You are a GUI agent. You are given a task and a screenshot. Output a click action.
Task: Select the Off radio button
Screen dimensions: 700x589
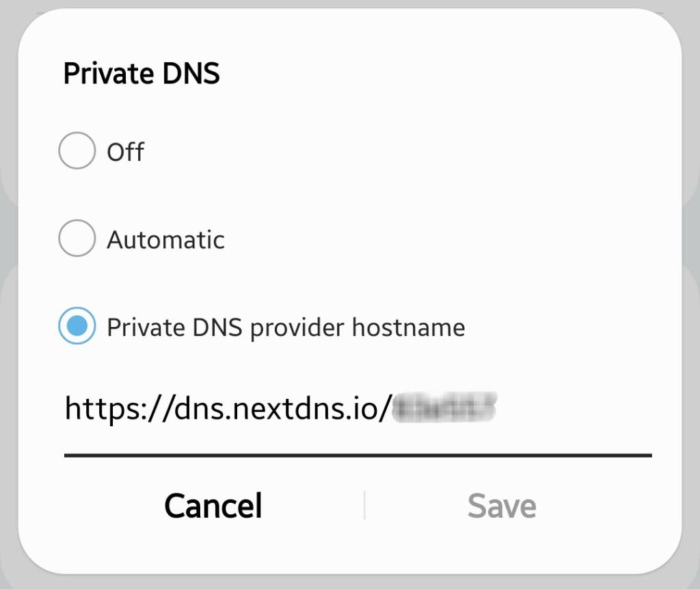[x=77, y=151]
